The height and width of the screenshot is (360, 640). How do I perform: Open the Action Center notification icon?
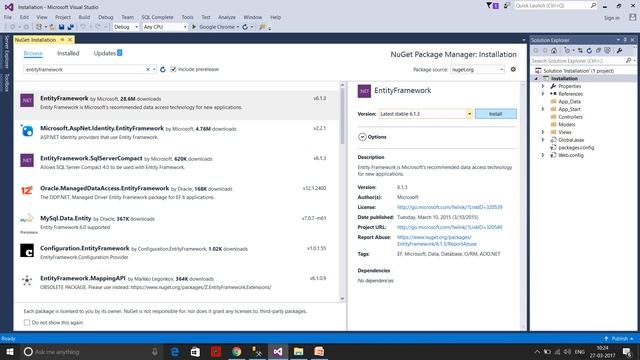[627, 351]
